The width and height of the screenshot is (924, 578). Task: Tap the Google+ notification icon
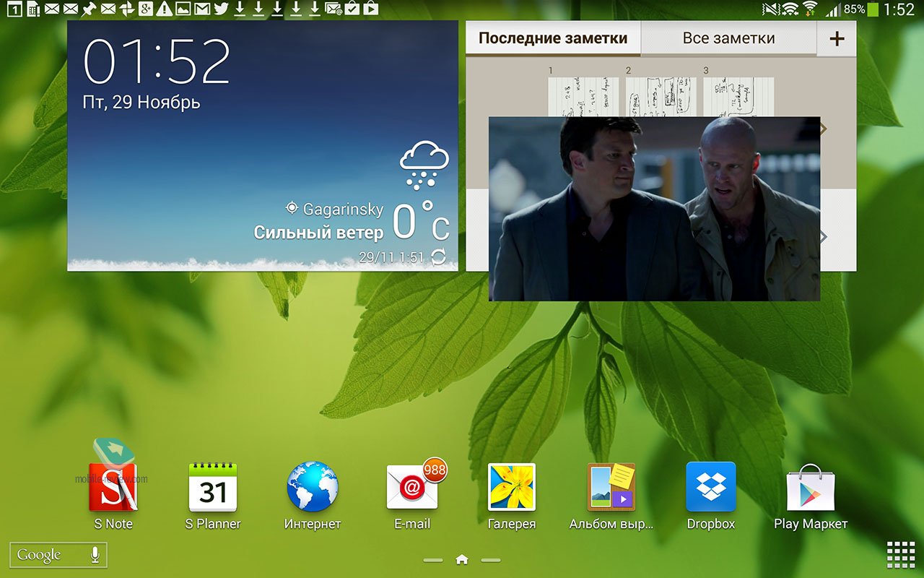click(145, 9)
